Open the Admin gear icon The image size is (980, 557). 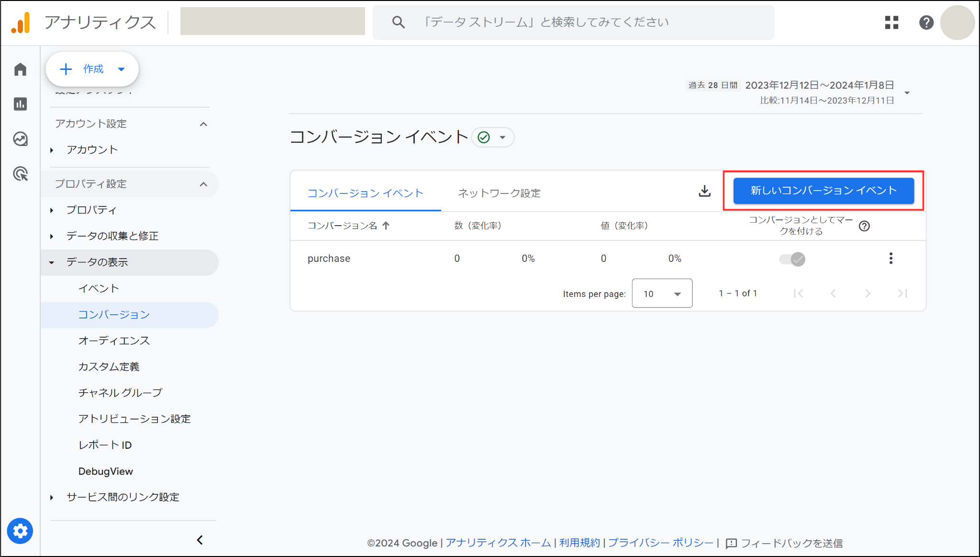(20, 531)
